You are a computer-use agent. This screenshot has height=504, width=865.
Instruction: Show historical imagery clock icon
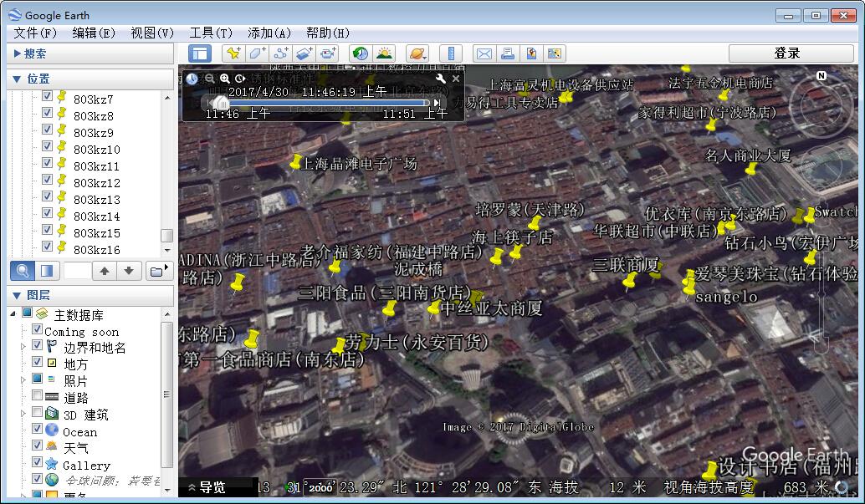tap(361, 53)
